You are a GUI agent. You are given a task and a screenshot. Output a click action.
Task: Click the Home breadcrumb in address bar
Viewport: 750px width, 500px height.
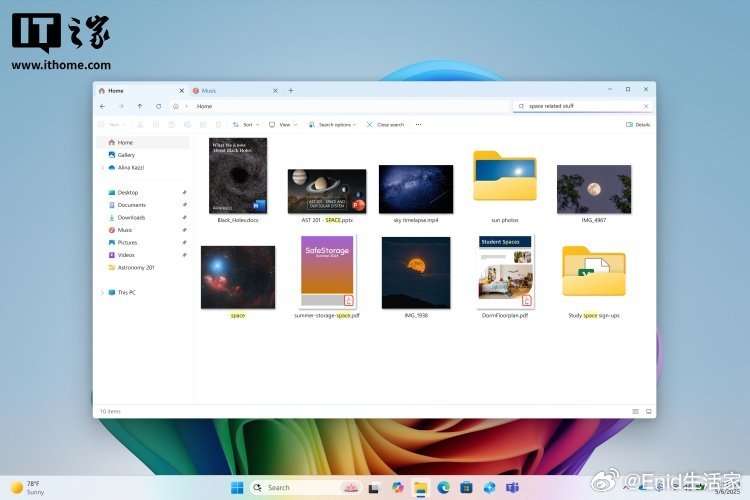pos(204,106)
